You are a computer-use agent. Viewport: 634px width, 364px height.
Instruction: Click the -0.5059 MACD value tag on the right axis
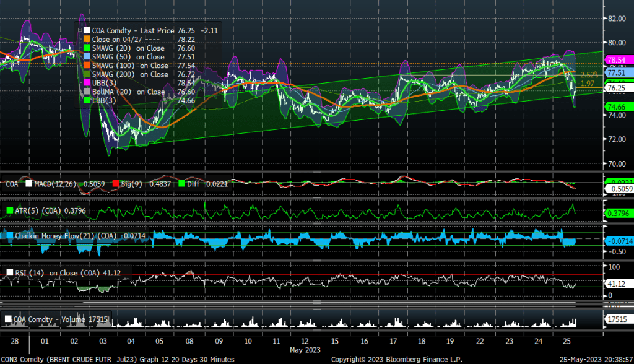pyautogui.click(x=619, y=189)
